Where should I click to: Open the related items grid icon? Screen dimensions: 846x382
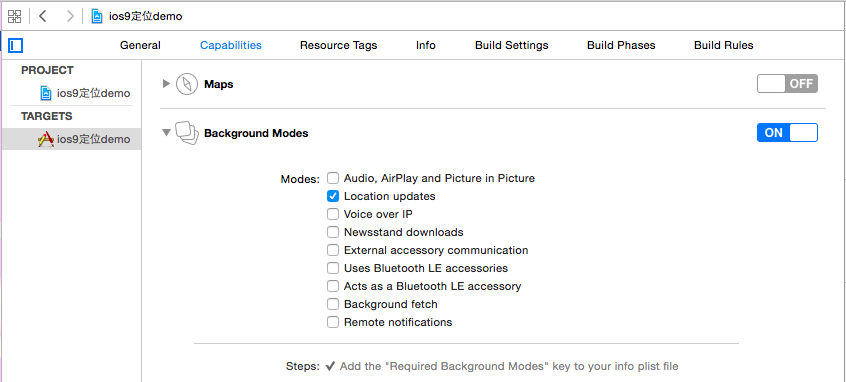(15, 16)
